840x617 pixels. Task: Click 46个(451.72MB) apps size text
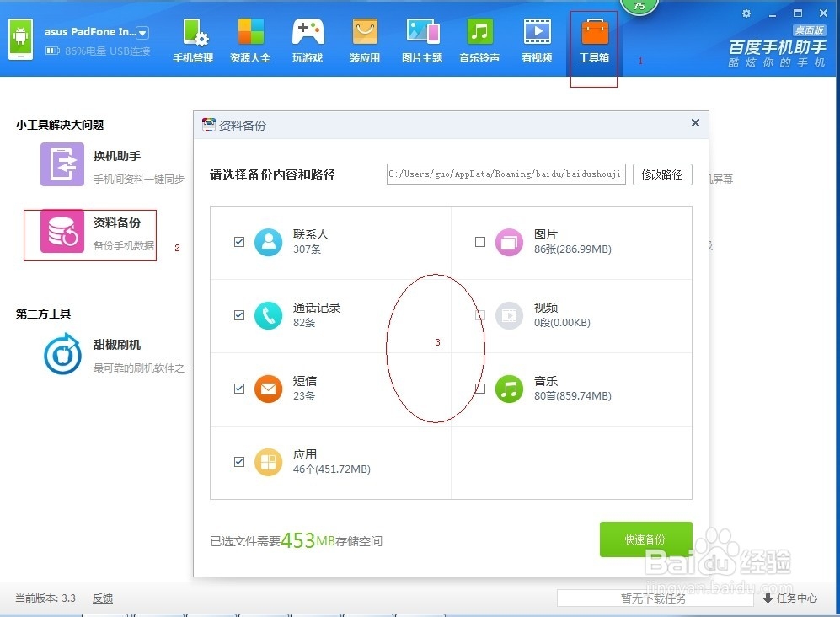click(x=332, y=469)
